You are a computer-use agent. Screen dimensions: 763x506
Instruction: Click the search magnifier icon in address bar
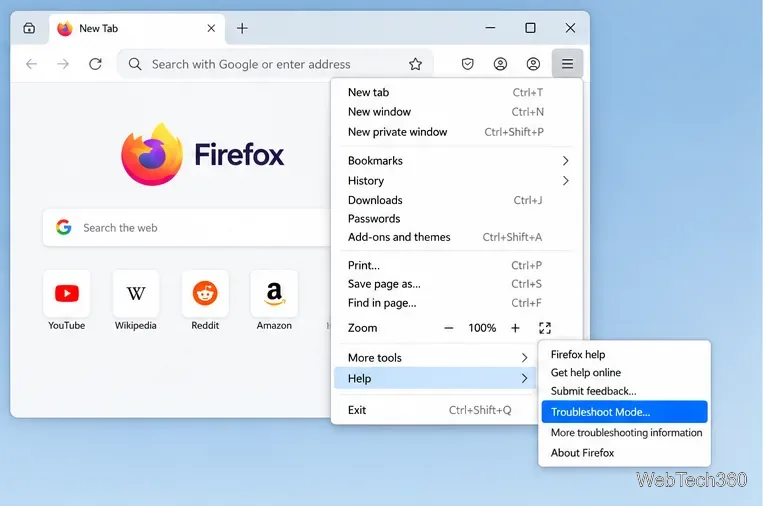(135, 64)
